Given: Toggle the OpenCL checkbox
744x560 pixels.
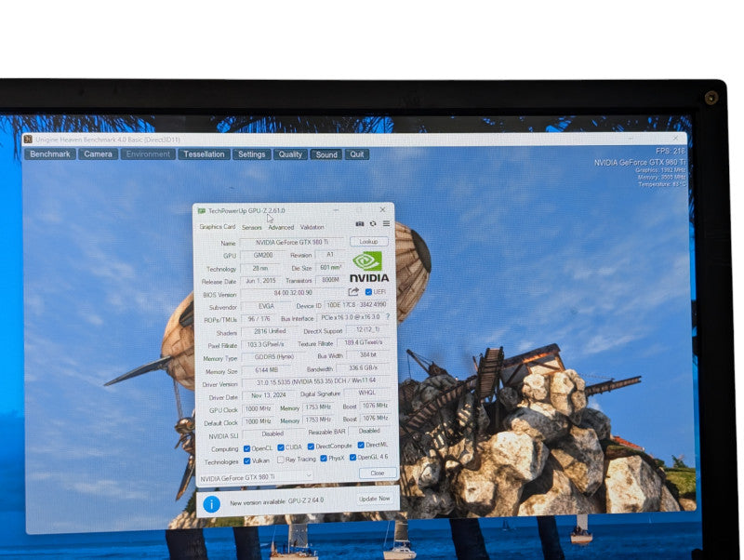Looking at the screenshot, I should click(x=246, y=448).
